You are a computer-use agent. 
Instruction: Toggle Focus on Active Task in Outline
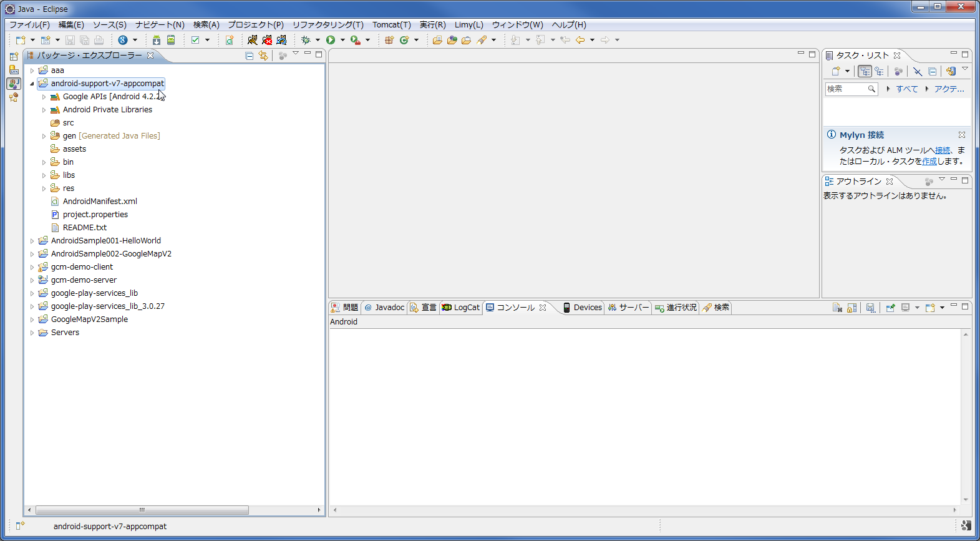click(x=929, y=182)
